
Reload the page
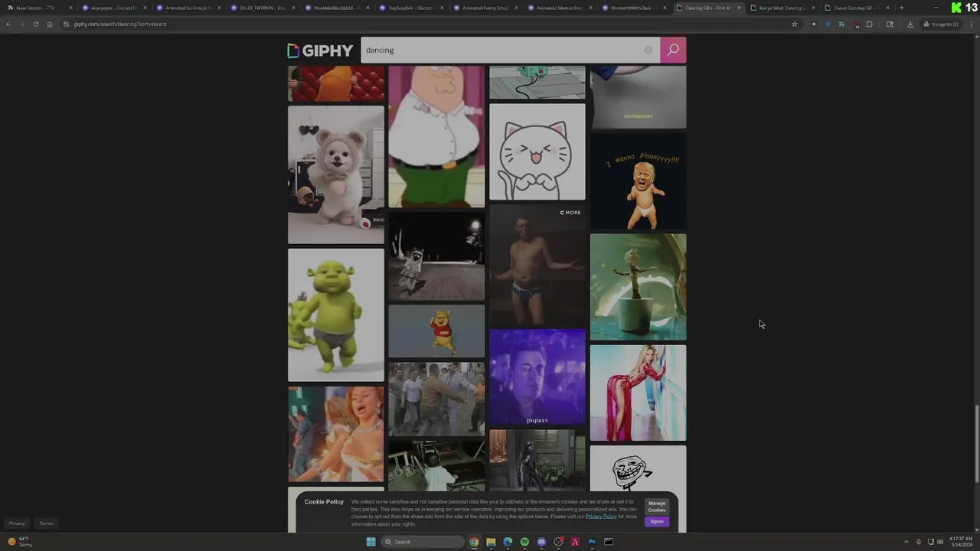coord(35,24)
